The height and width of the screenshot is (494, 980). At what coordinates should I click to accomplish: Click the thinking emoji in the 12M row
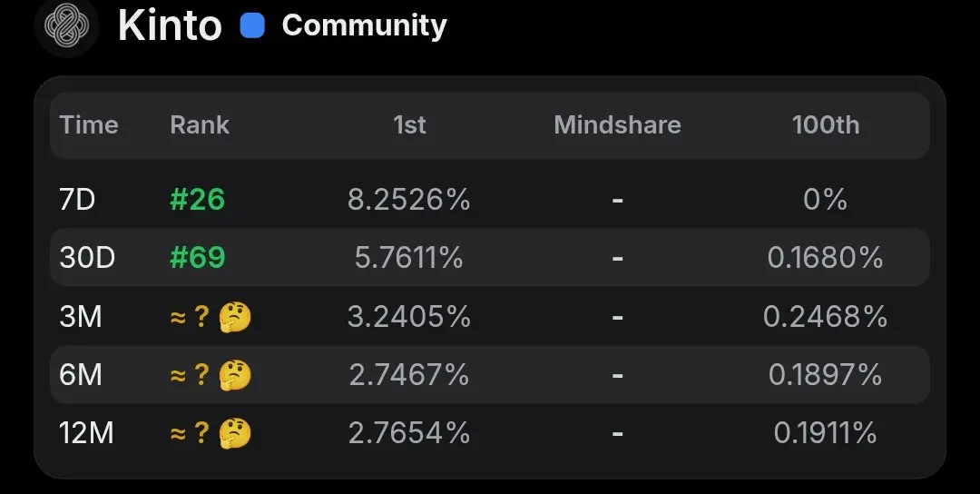(235, 433)
